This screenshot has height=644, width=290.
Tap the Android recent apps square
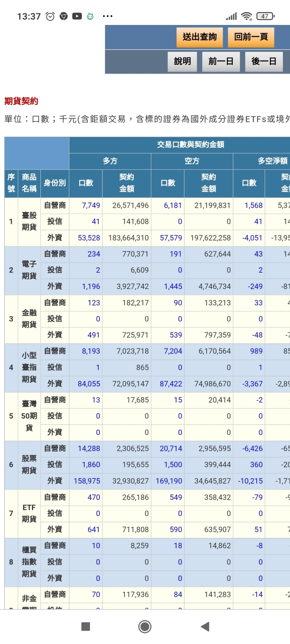pyautogui.click(x=85, y=626)
